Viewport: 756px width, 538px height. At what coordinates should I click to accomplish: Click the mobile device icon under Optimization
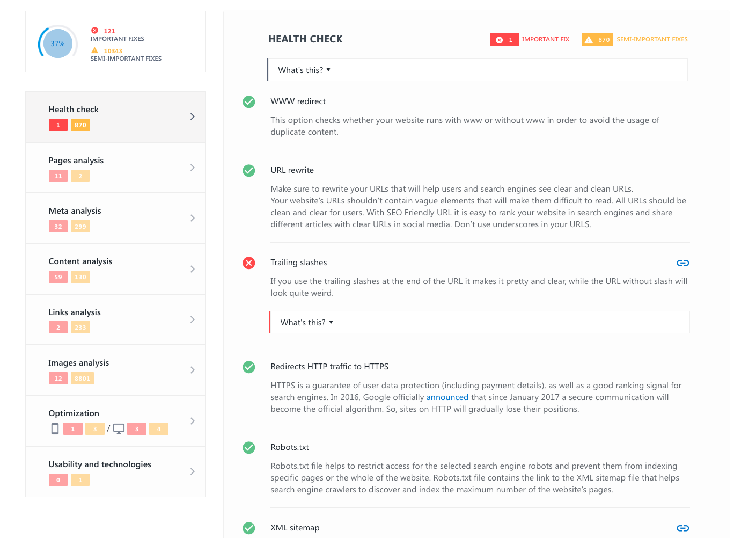(x=55, y=428)
